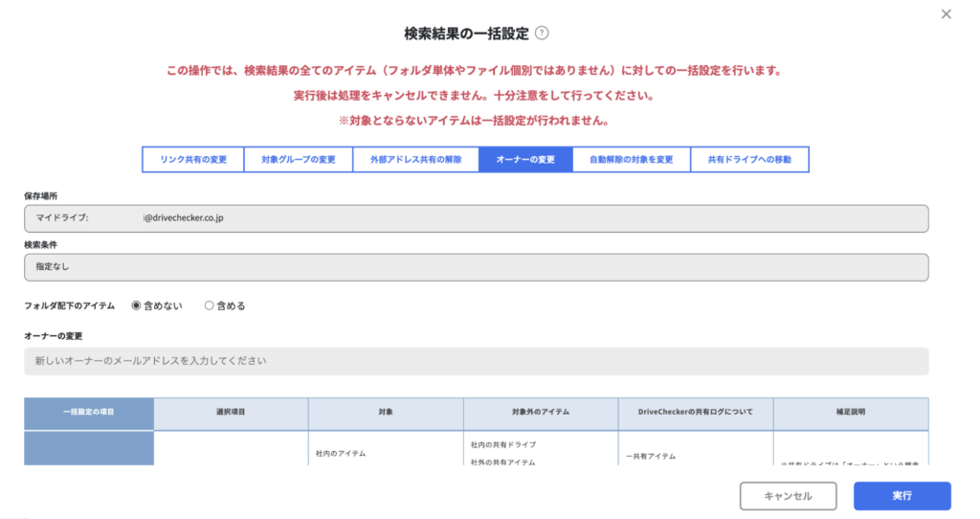Viewport: 980px width, 519px height.
Task: Click the 一括設定の項目 table header
Action: [x=89, y=414]
